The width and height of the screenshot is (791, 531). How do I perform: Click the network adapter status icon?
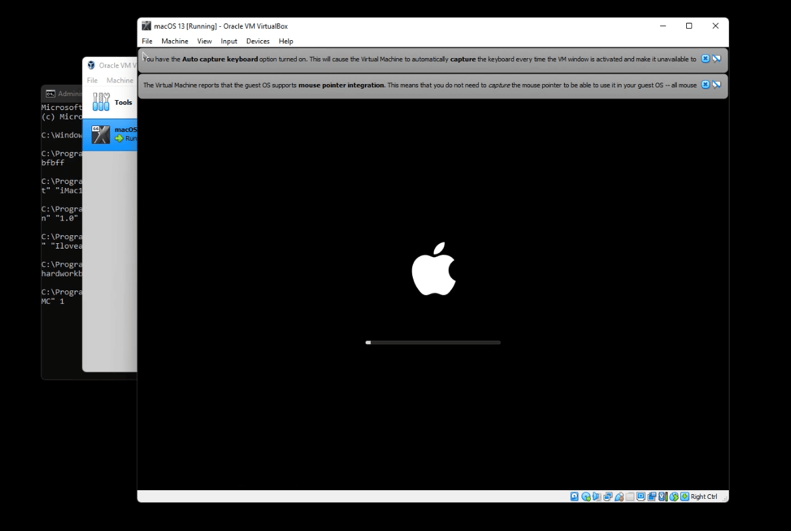point(608,496)
